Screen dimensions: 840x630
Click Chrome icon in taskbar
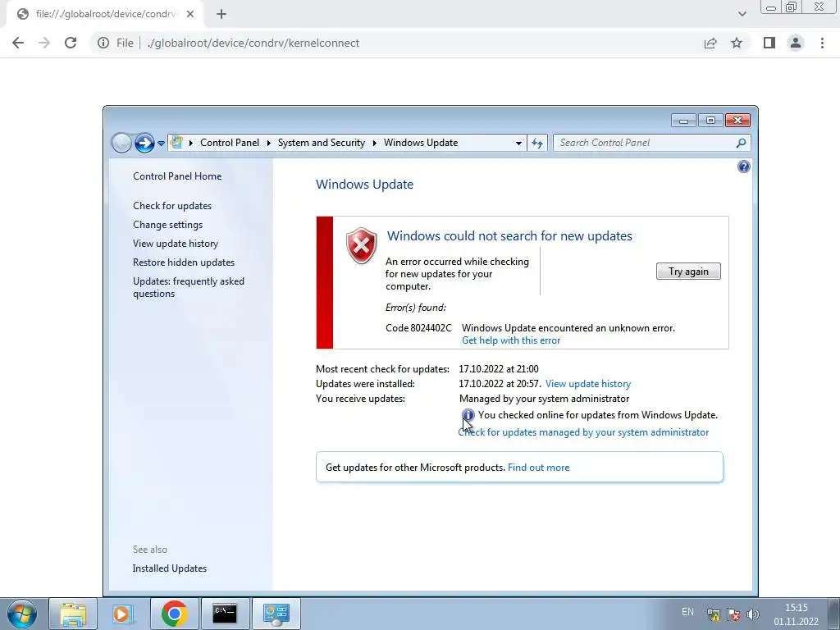tap(174, 614)
